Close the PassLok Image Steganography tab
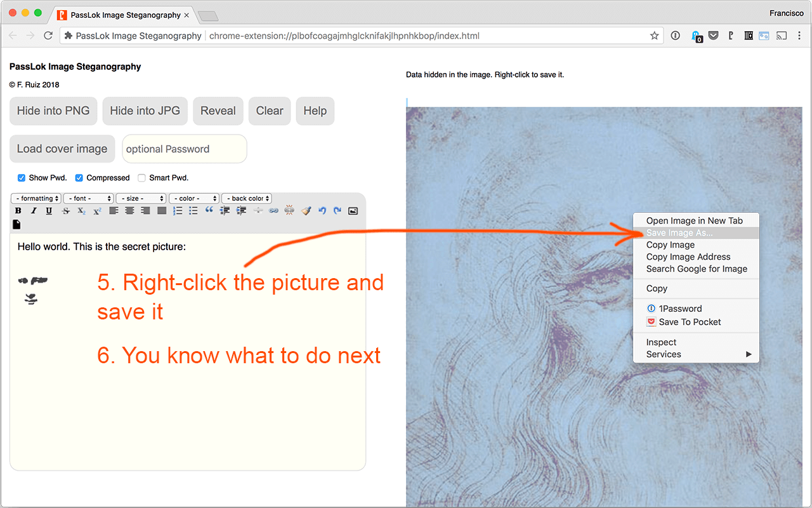This screenshot has height=508, width=812. click(x=186, y=15)
